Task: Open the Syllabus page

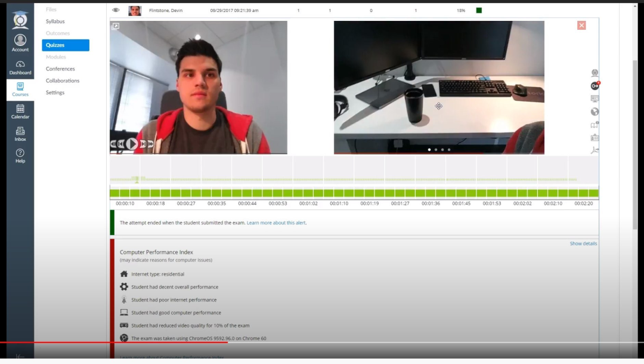Action: pyautogui.click(x=55, y=21)
